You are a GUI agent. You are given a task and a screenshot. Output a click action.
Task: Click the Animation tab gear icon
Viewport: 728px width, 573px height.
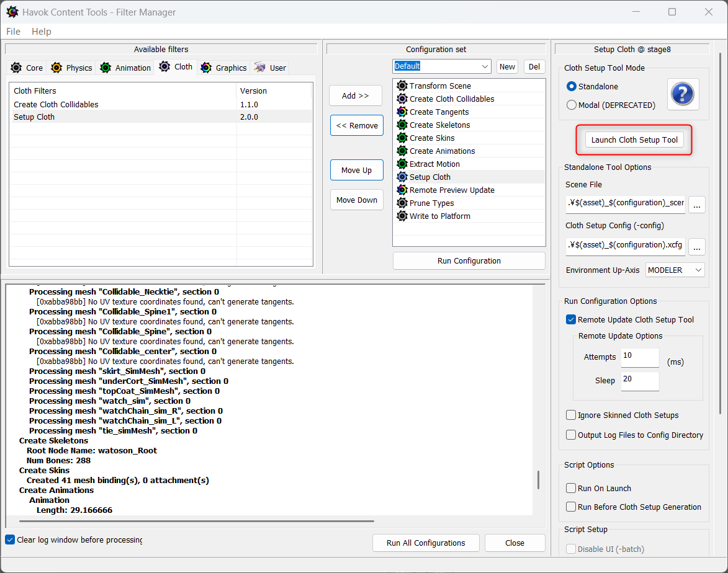pos(106,68)
